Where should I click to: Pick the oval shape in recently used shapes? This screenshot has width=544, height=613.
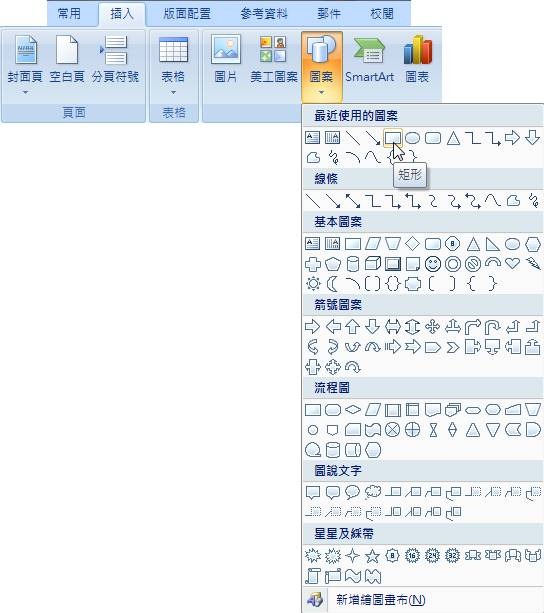[x=413, y=138]
